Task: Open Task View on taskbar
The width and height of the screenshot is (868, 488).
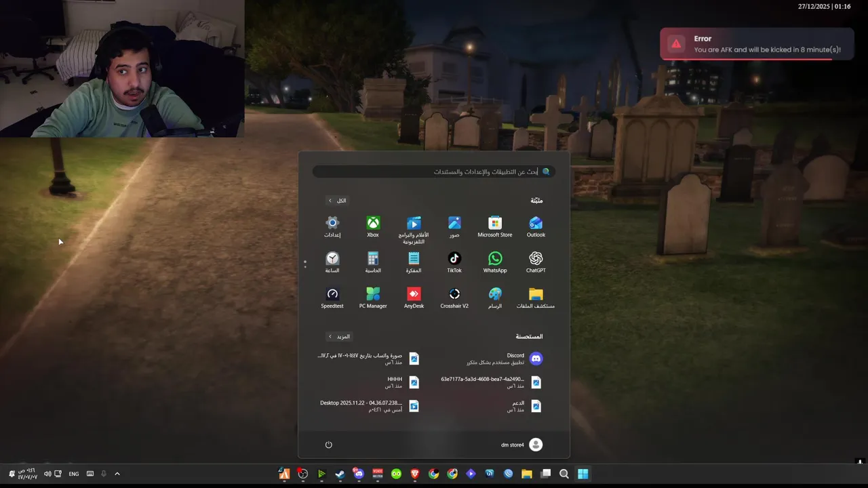Action: 545,474
